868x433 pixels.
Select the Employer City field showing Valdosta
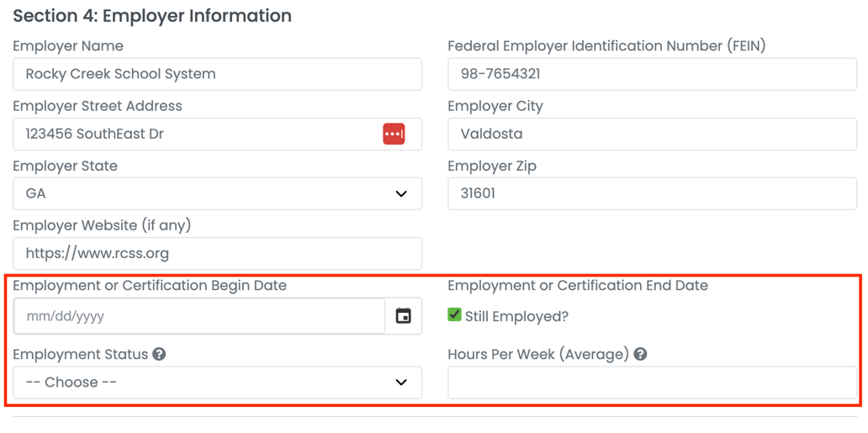(x=651, y=134)
